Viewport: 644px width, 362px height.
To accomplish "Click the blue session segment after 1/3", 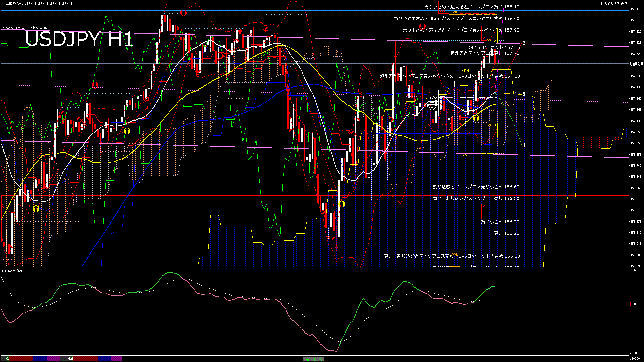I will [x=40, y=359].
